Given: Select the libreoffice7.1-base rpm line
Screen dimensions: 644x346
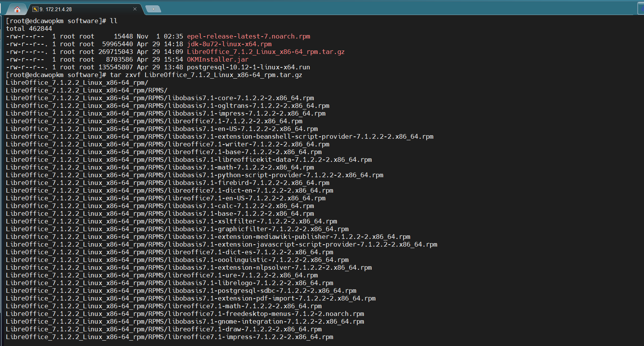Looking at the screenshot, I should coord(164,152).
